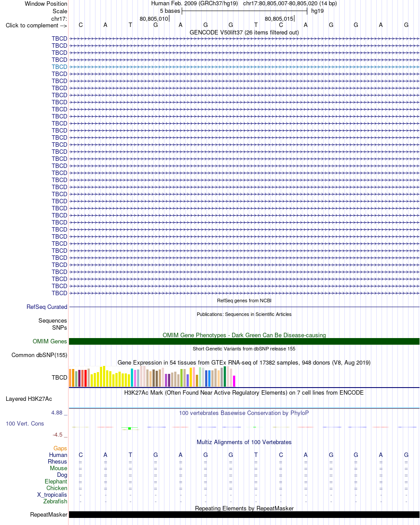Select the 'Chicken' alignment row label
The height and width of the screenshot is (525, 420).
click(x=57, y=488)
